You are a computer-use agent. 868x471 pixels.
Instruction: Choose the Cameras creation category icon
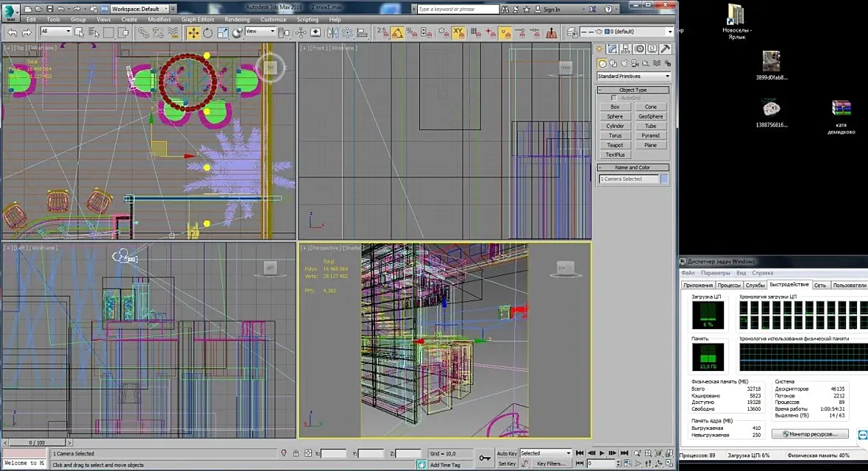click(635, 64)
